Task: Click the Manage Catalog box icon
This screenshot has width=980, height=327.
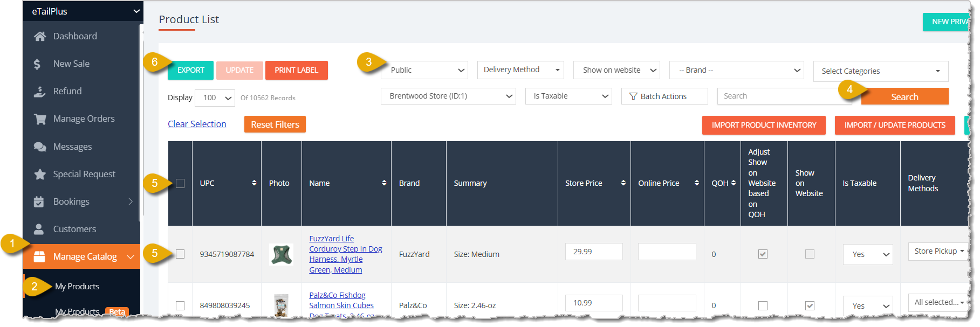Action: (x=39, y=256)
